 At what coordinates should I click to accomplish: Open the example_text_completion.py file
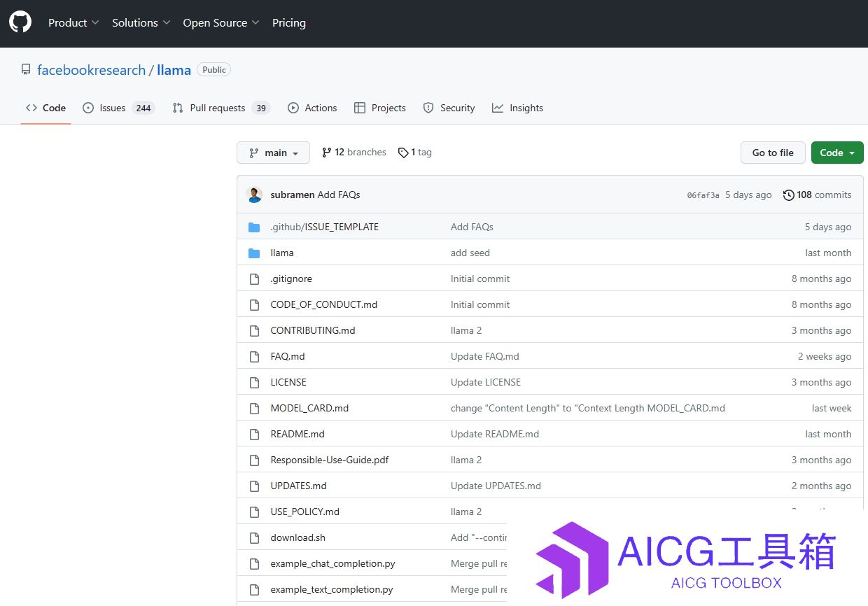[332, 590]
